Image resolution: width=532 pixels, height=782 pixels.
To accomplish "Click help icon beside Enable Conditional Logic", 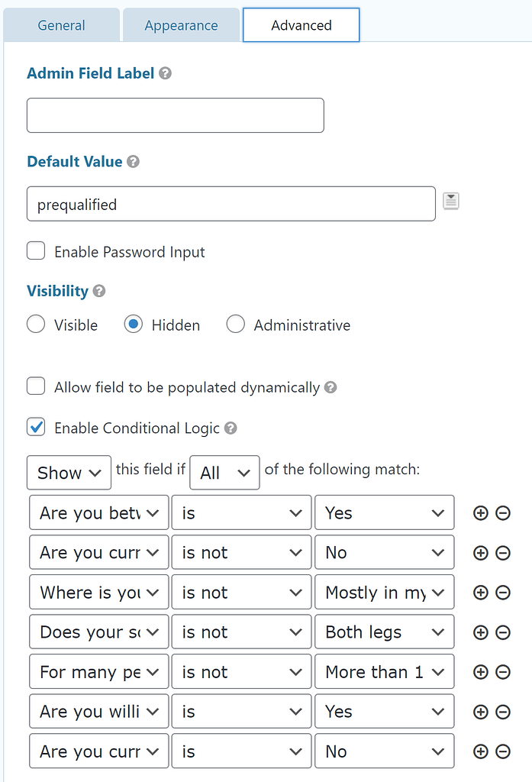I will [x=231, y=428].
